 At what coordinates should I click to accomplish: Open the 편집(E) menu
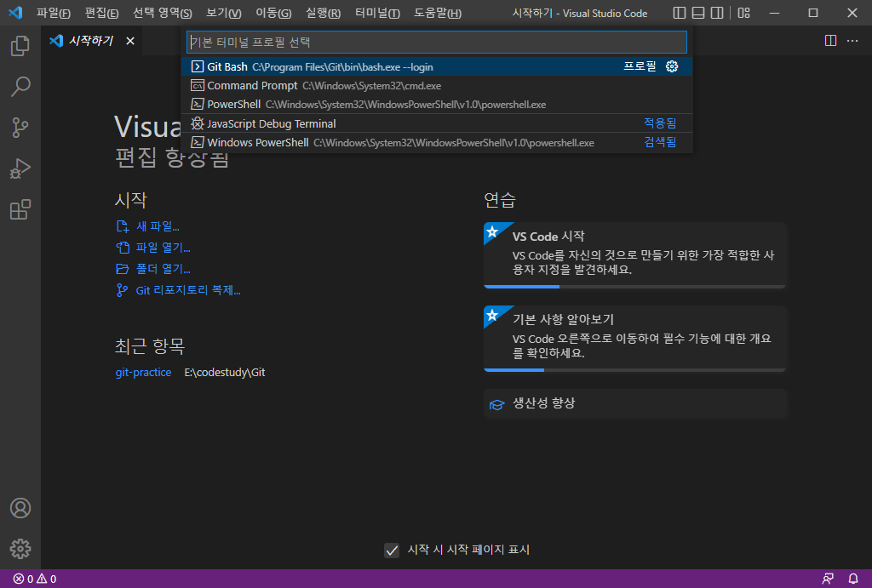[x=102, y=13]
